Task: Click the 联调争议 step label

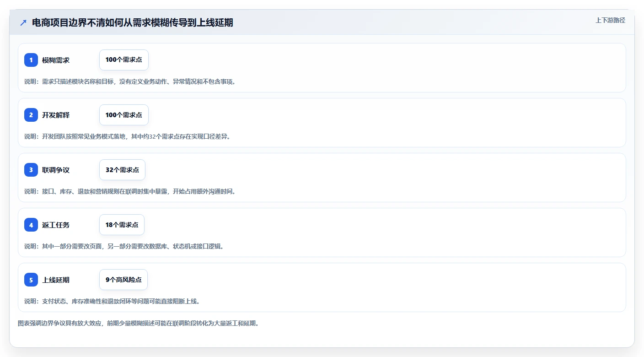Action: pos(56,170)
